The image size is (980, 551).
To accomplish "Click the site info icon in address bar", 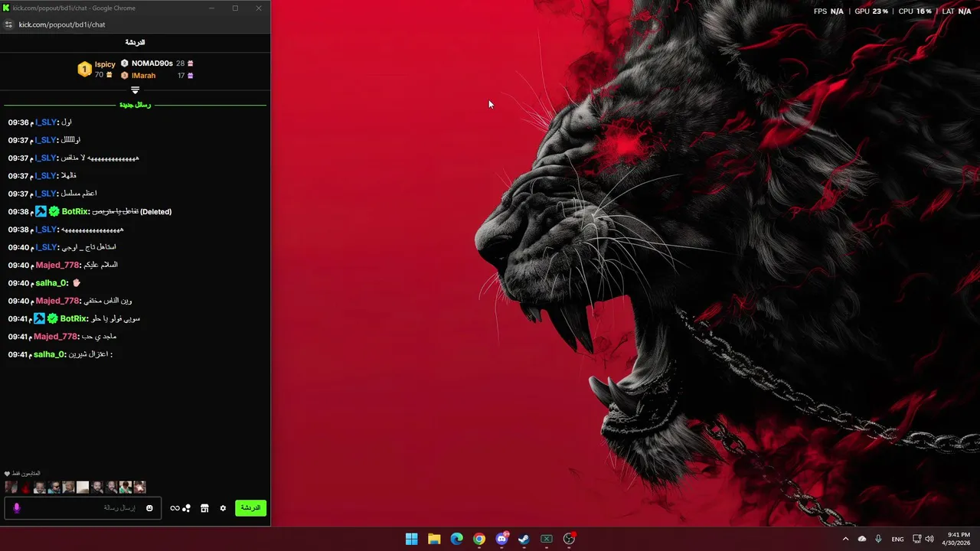I will coord(8,24).
